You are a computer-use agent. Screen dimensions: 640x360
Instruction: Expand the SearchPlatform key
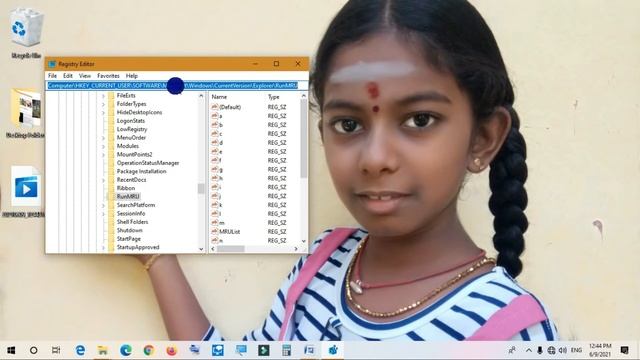tap(103, 205)
